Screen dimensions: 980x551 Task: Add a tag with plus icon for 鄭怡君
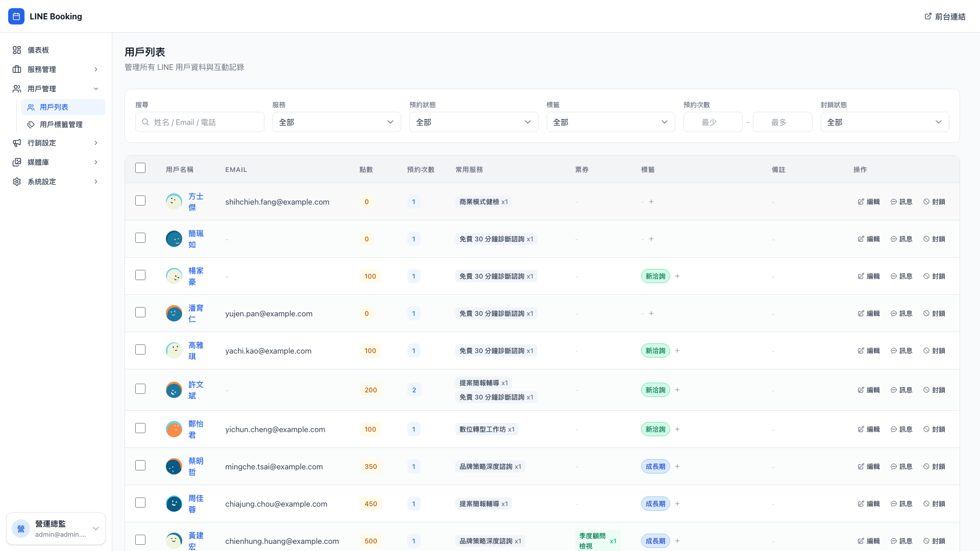click(x=677, y=429)
